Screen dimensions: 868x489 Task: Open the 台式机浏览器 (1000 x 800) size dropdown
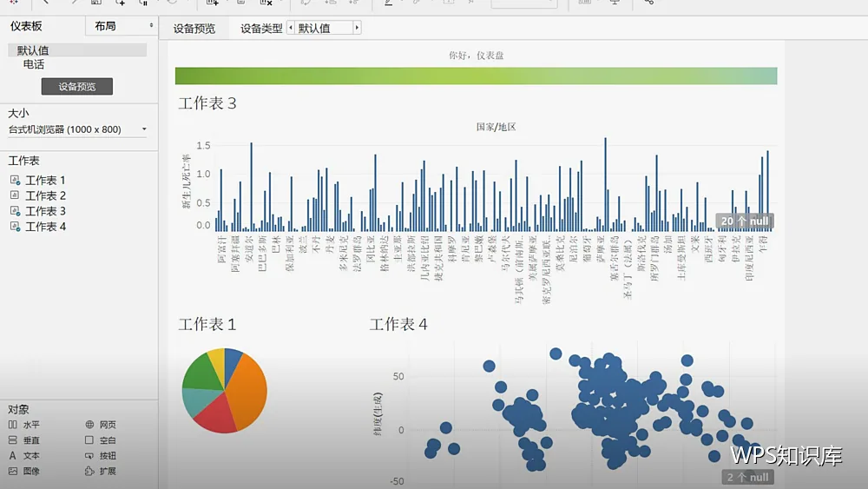point(77,129)
